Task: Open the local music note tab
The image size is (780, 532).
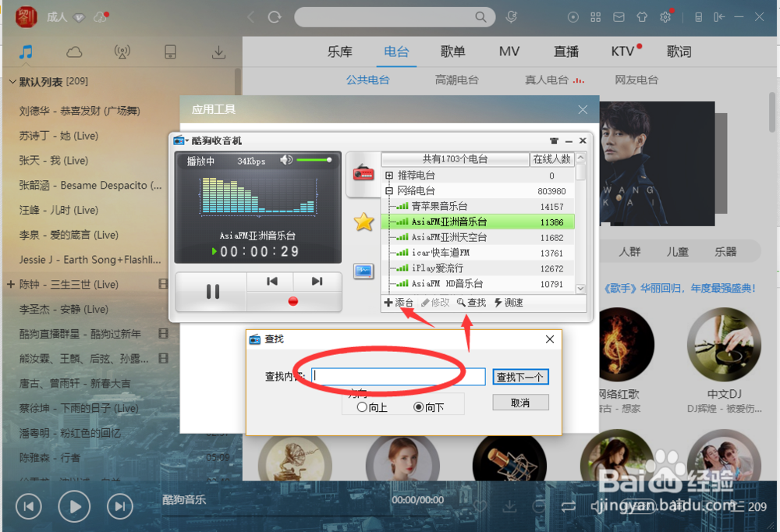Action: 26,51
